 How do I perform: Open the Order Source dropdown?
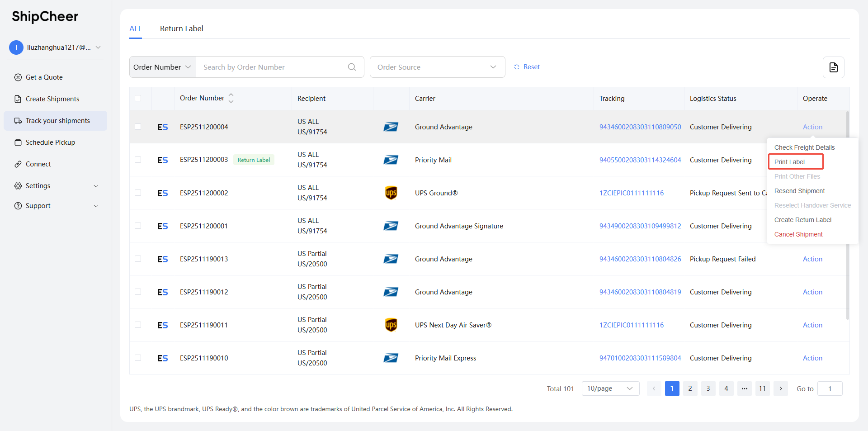437,67
